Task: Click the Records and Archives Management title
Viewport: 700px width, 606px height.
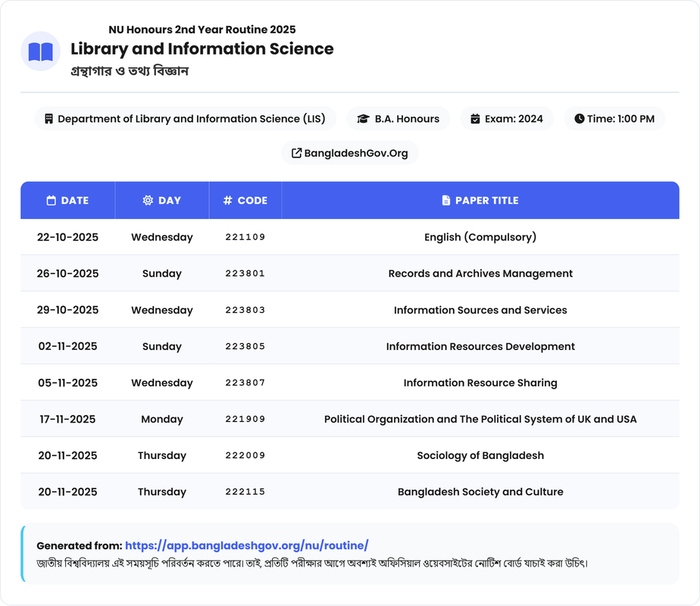Action: [x=480, y=274]
